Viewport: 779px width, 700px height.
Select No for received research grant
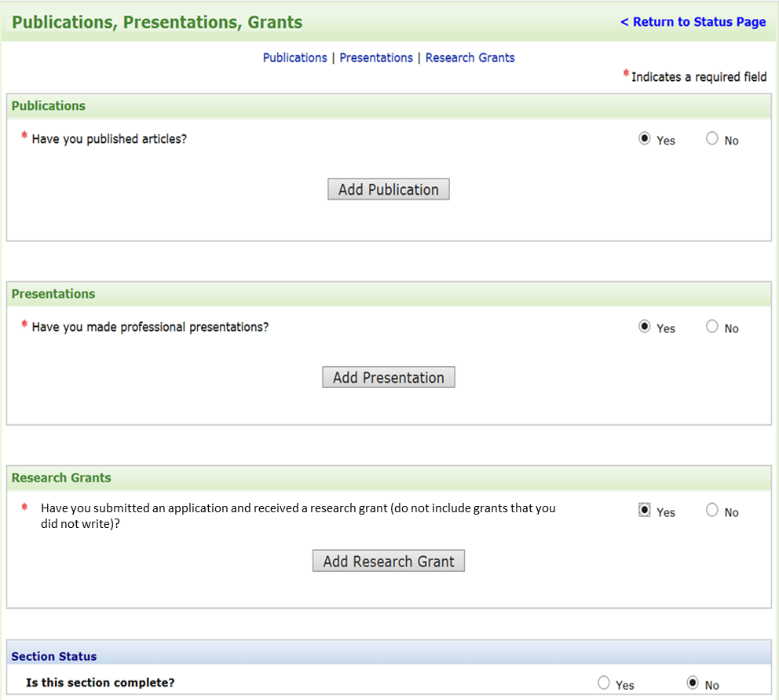tap(712, 511)
